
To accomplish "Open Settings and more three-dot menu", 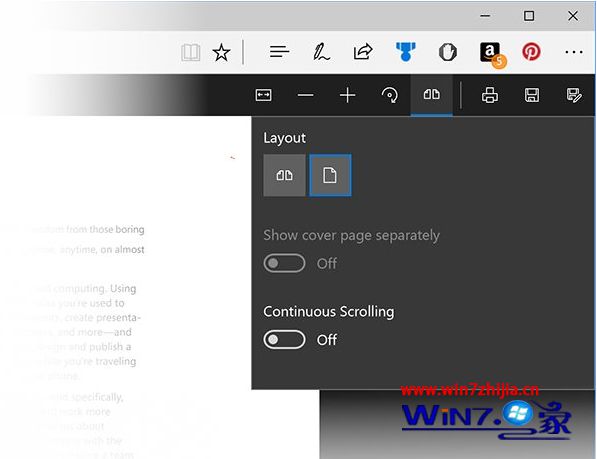I will (x=574, y=52).
